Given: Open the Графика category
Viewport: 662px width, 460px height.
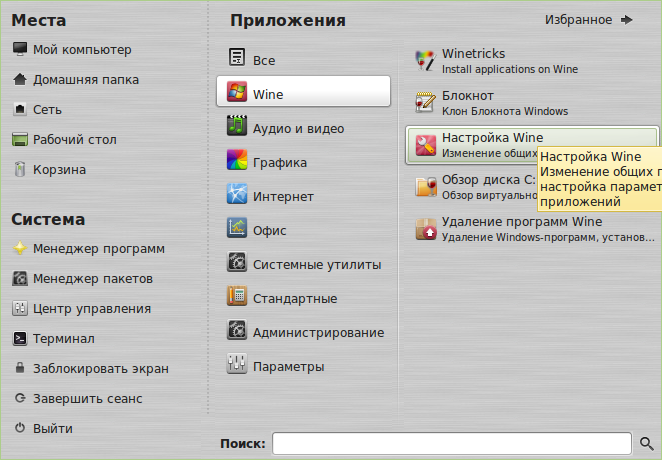Looking at the screenshot, I should tap(303, 160).
